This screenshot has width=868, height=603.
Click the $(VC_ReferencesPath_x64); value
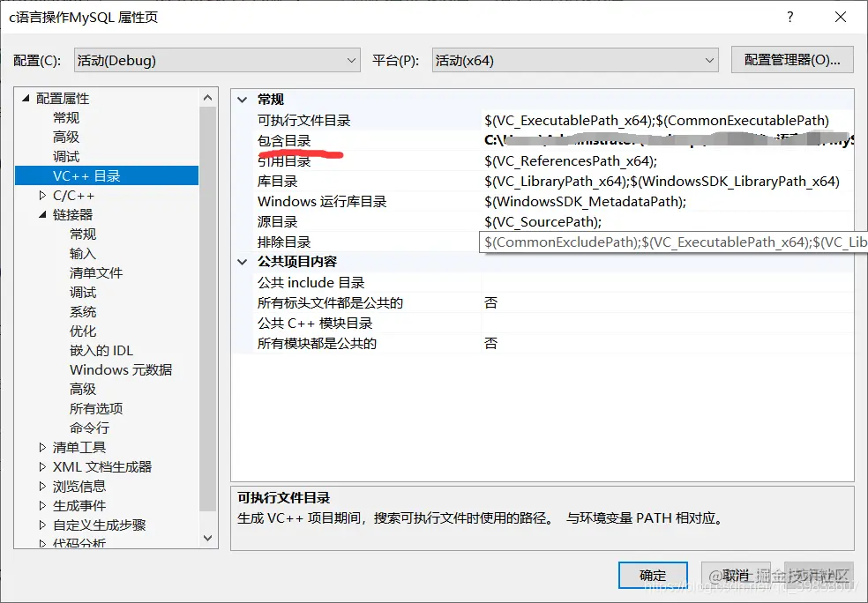pyautogui.click(x=571, y=161)
